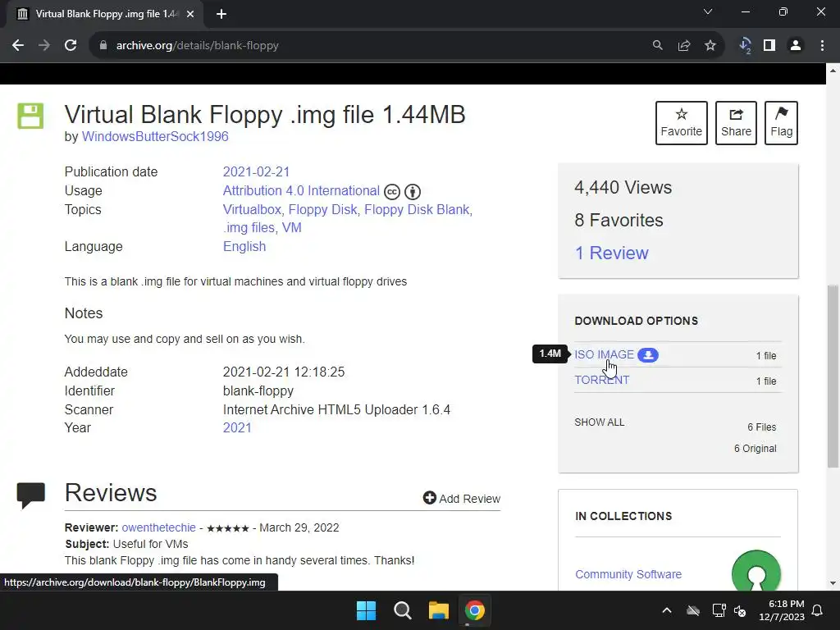
Task: Click the browser forward arrow
Action: (44, 46)
